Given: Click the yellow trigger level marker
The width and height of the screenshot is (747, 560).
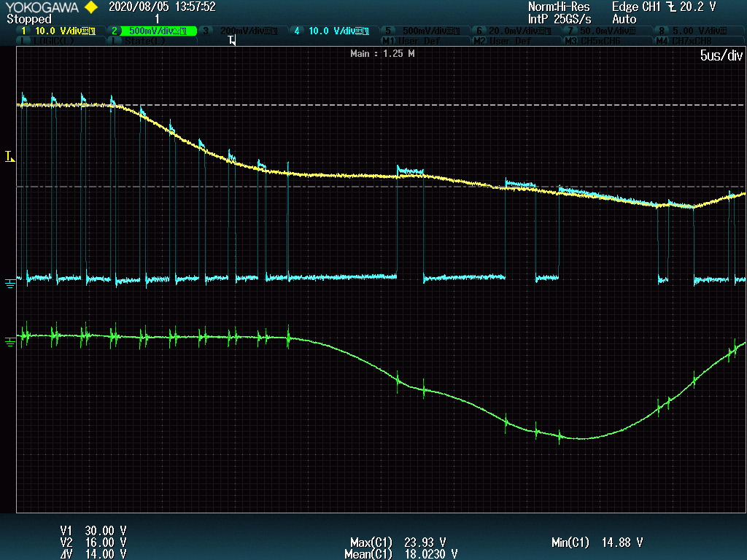Looking at the screenshot, I should 10,157.
